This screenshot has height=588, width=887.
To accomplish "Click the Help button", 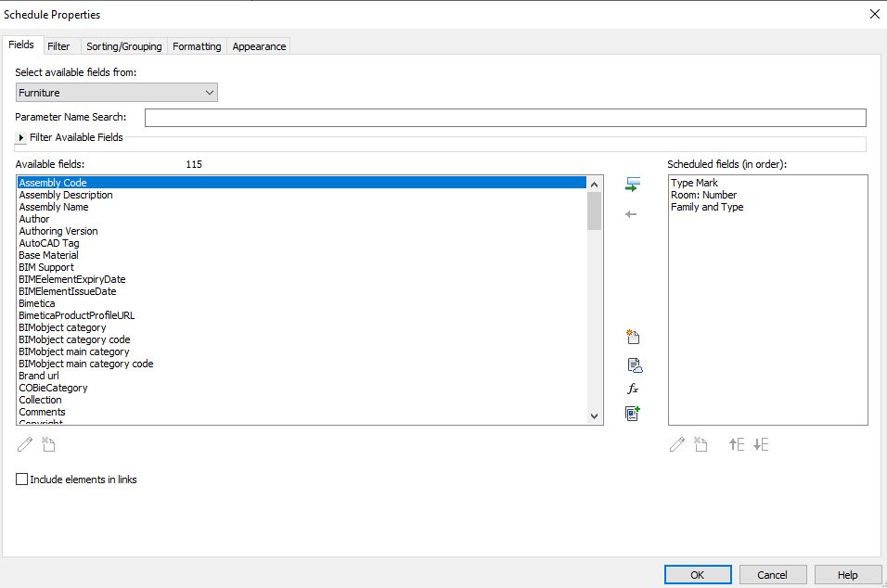I will 847,574.
